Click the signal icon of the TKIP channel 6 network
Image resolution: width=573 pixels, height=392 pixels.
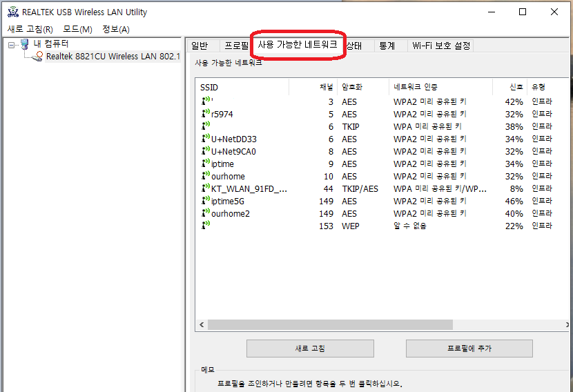206,126
